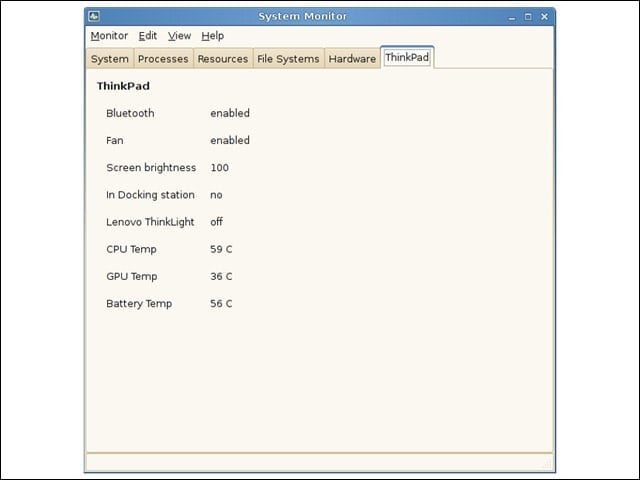Minimize the System Monitor window
The height and width of the screenshot is (480, 640).
pyautogui.click(x=512, y=17)
